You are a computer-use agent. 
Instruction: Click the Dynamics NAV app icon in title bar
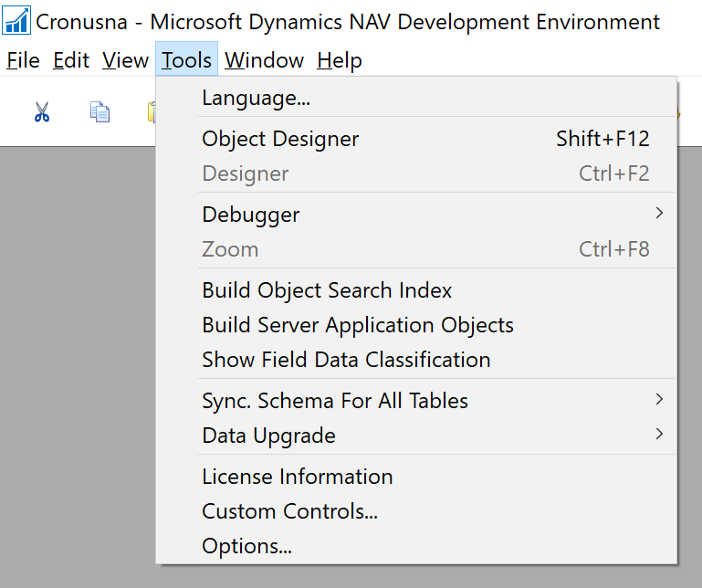coord(16,21)
